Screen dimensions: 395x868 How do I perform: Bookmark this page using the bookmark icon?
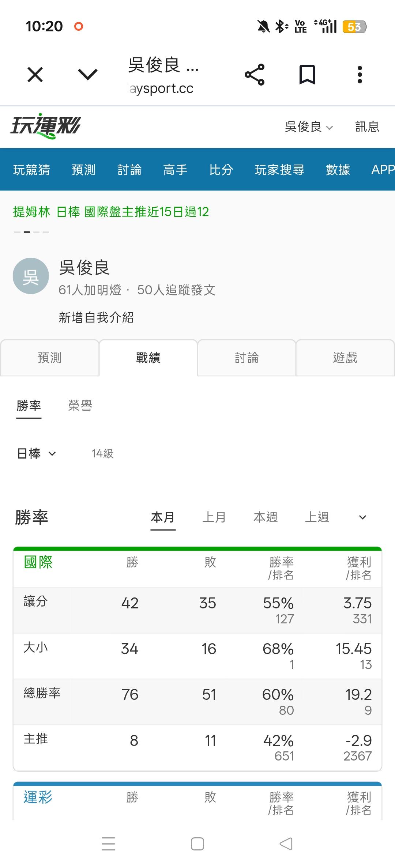[307, 75]
